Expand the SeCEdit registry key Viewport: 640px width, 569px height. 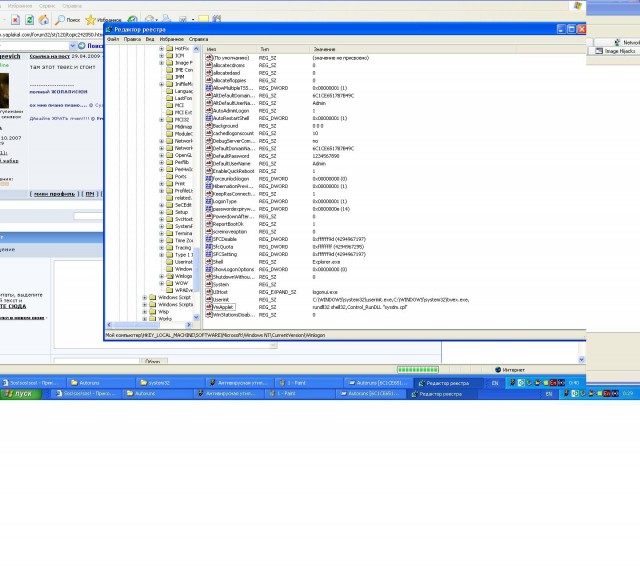tap(161, 205)
